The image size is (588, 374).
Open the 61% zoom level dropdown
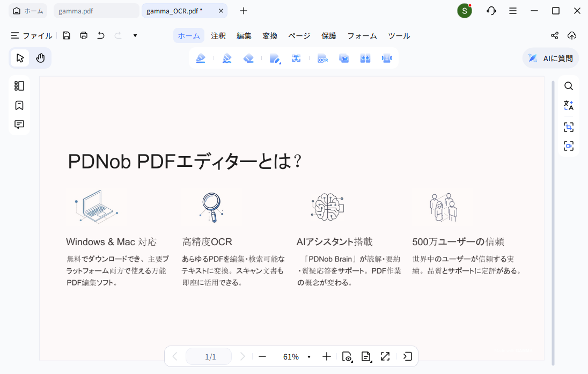coord(297,356)
